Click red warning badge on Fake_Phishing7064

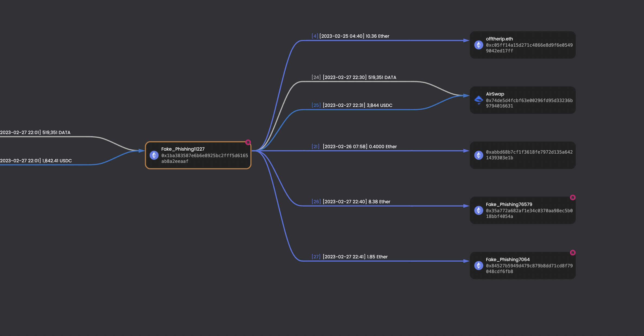[x=573, y=252]
